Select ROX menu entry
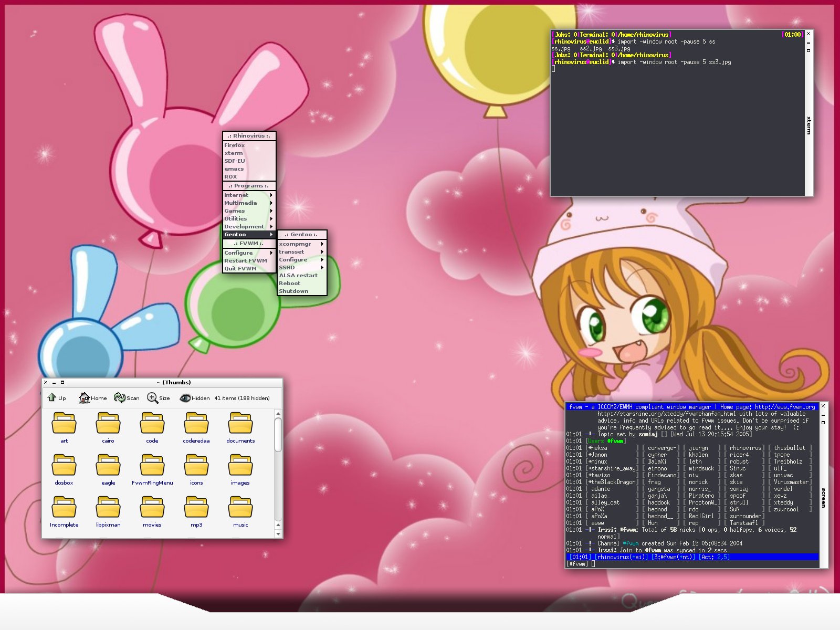 pyautogui.click(x=249, y=176)
